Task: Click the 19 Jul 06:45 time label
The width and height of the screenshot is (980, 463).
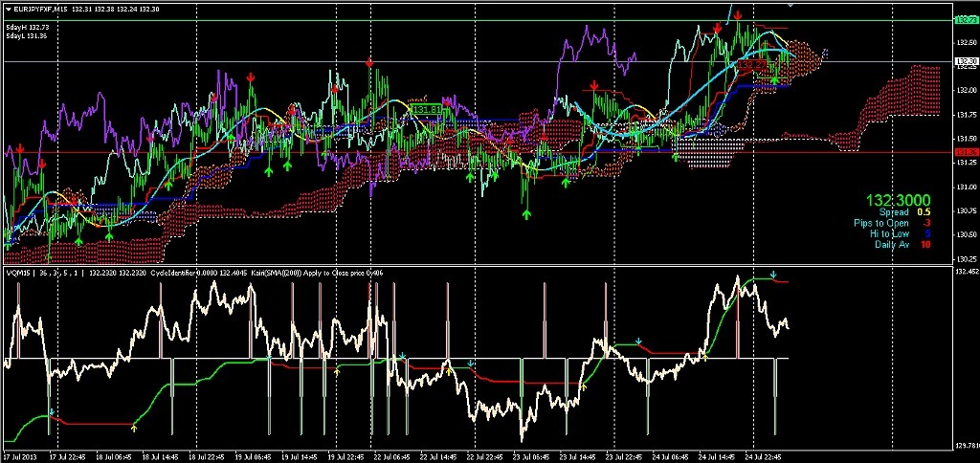Action: coord(253,457)
